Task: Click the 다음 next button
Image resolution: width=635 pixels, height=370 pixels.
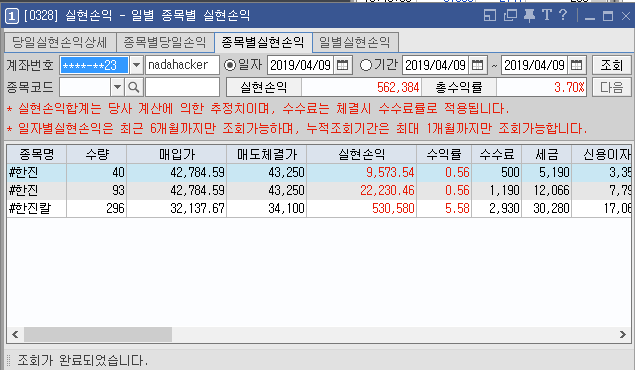Action: pos(612,87)
